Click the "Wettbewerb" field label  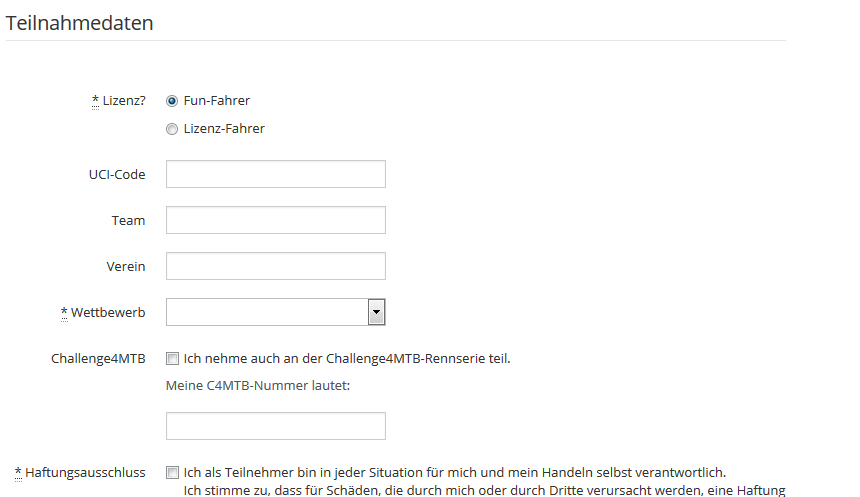108,313
